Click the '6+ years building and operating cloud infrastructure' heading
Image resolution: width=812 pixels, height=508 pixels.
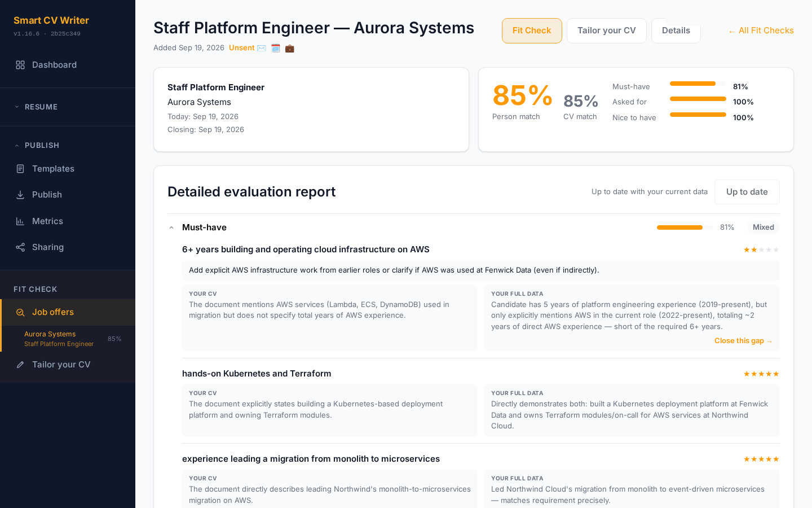(306, 249)
